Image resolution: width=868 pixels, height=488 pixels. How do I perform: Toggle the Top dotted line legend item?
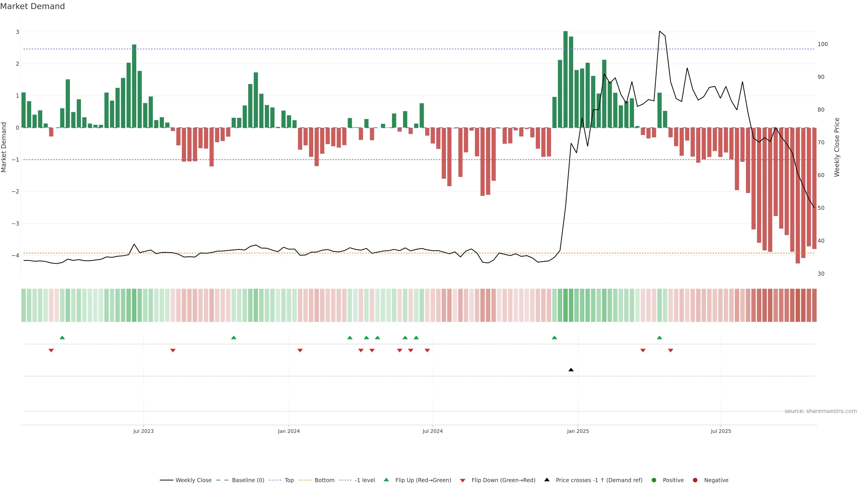tap(289, 480)
